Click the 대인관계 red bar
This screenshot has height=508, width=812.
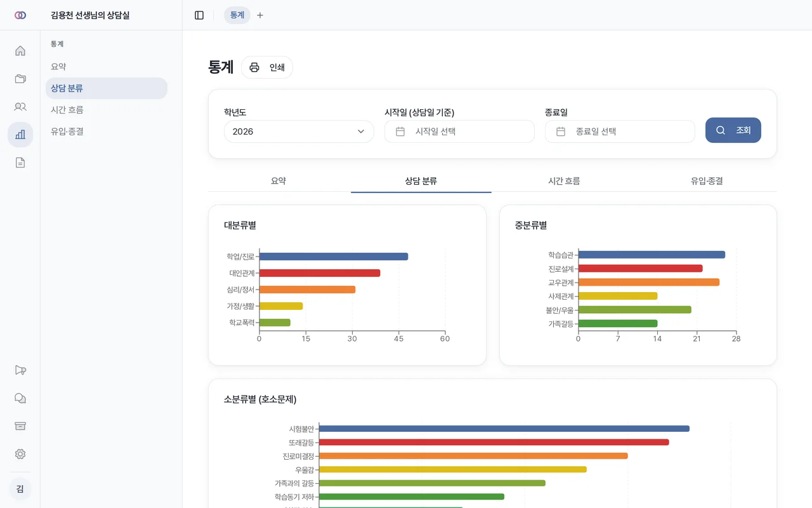[x=320, y=273]
